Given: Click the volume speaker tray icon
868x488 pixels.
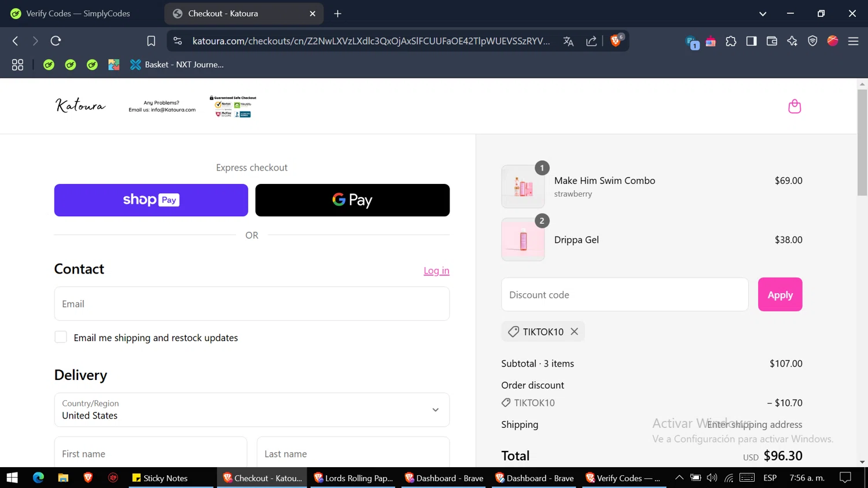Looking at the screenshot, I should pos(712,478).
